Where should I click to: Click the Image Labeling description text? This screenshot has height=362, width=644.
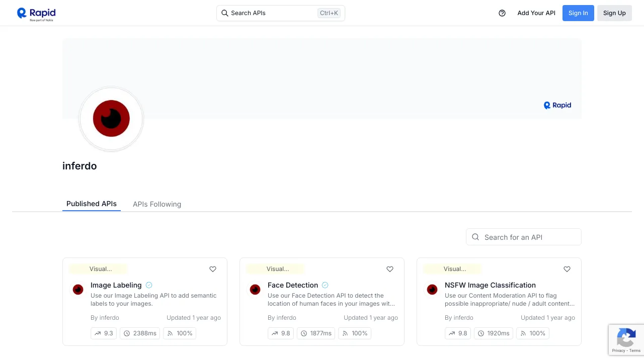[153, 300]
